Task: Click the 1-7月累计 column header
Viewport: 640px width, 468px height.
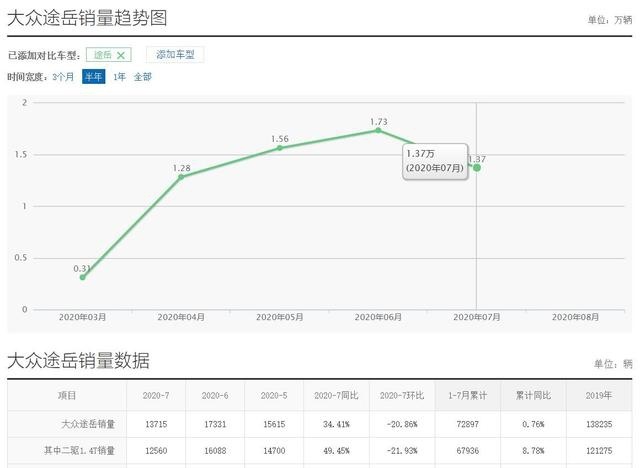Action: (x=468, y=395)
